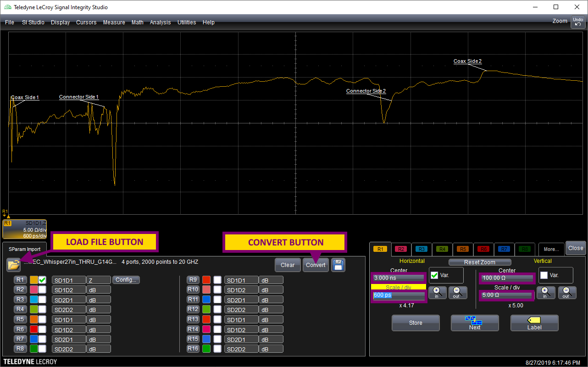The width and height of the screenshot is (588, 367).
Task: Click the Store button
Action: [x=416, y=323]
